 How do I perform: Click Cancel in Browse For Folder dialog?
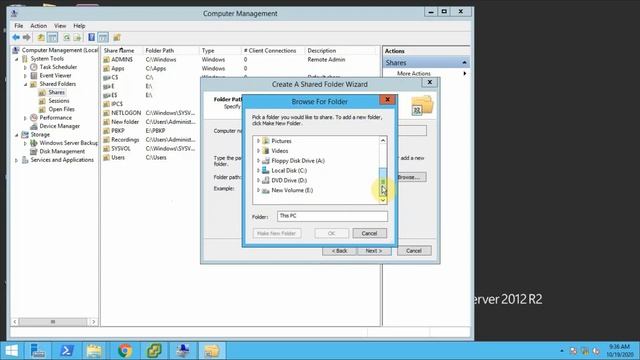point(369,233)
